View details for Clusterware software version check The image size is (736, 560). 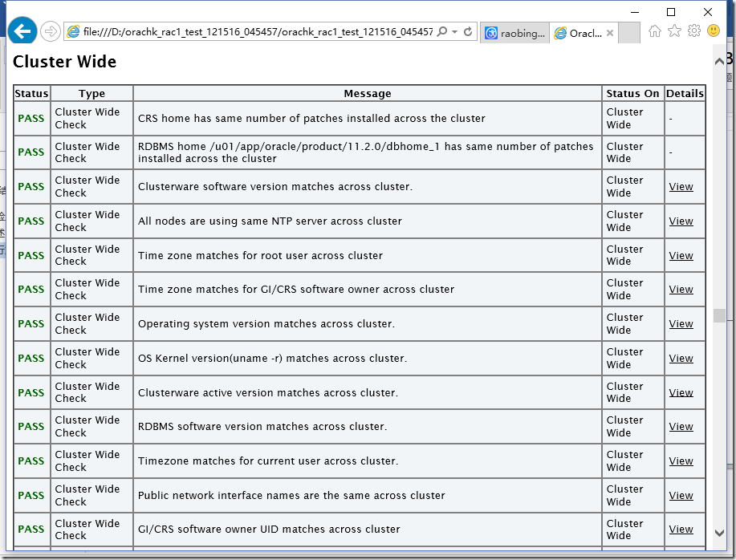tap(681, 187)
